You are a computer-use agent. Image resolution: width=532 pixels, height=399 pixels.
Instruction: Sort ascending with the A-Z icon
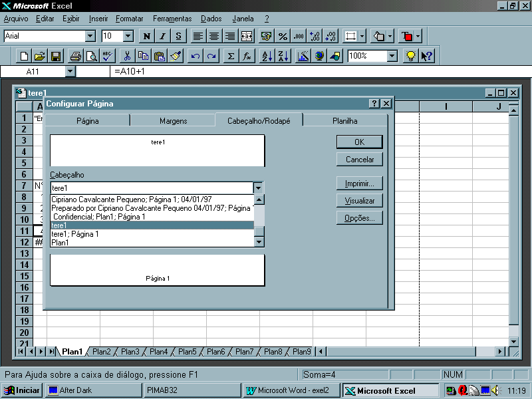coord(267,56)
